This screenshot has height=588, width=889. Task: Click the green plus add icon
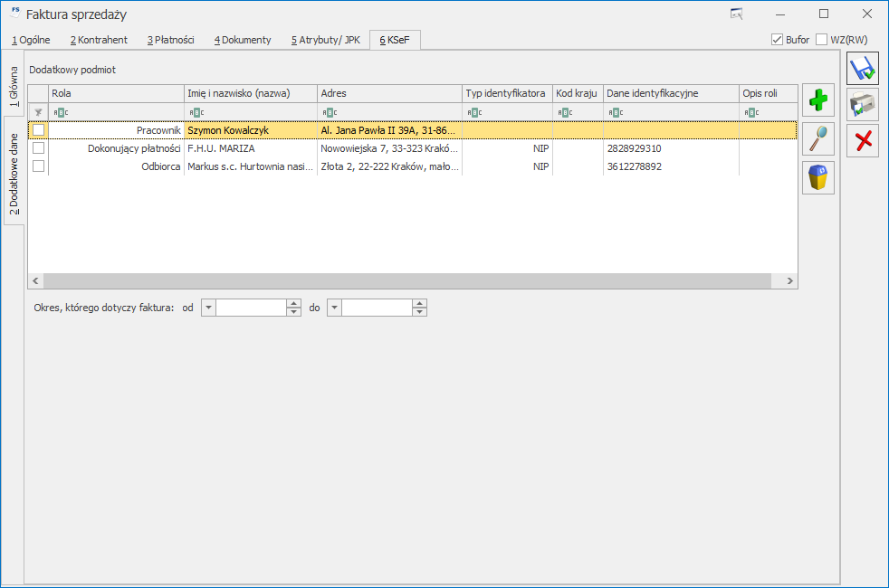click(817, 100)
